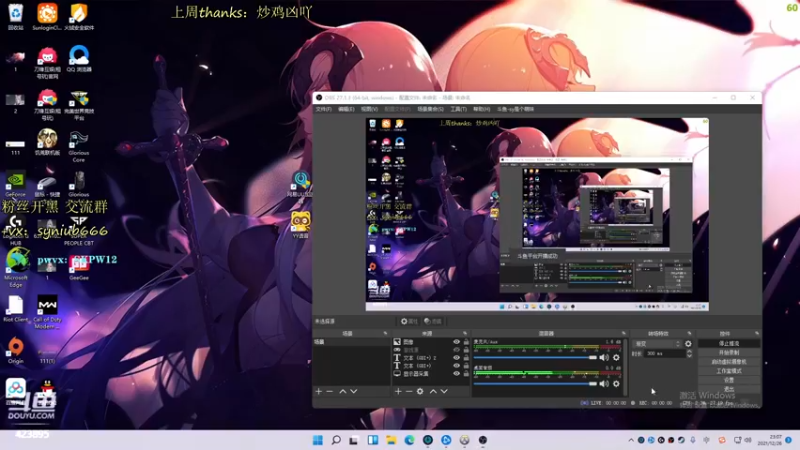Toggle visibility of Text (GDI+) 2 source
This screenshot has height=450, width=800.
457,358
